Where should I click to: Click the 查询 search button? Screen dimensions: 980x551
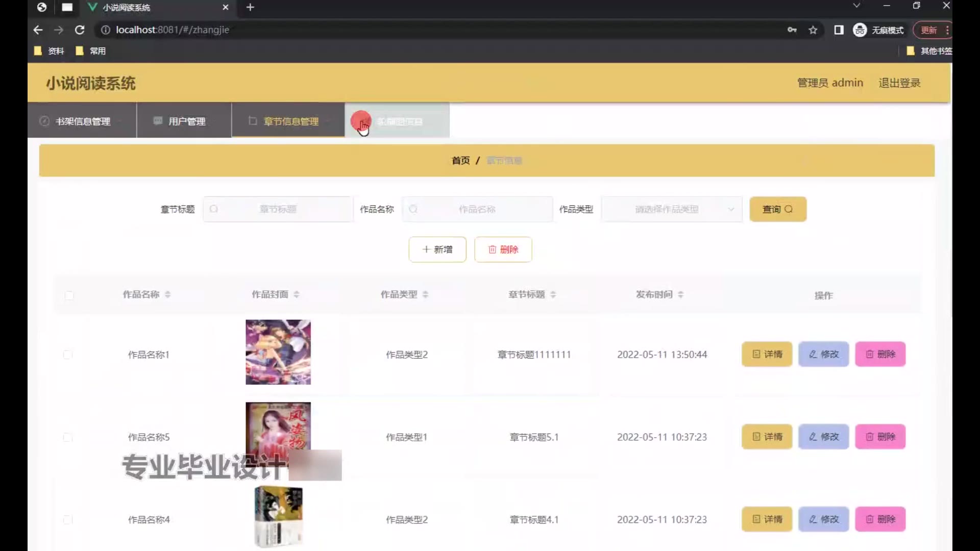[x=777, y=209]
